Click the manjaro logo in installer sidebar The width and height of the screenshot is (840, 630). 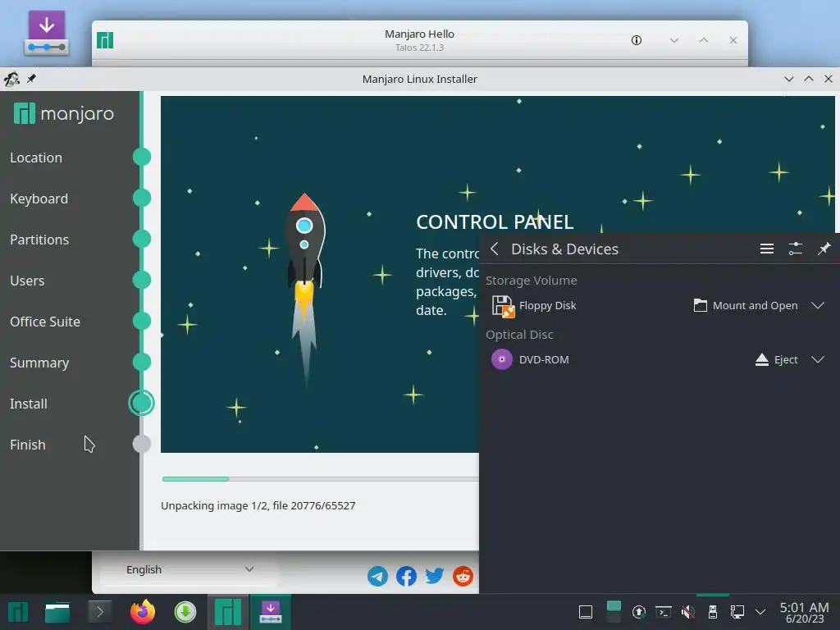(x=64, y=113)
